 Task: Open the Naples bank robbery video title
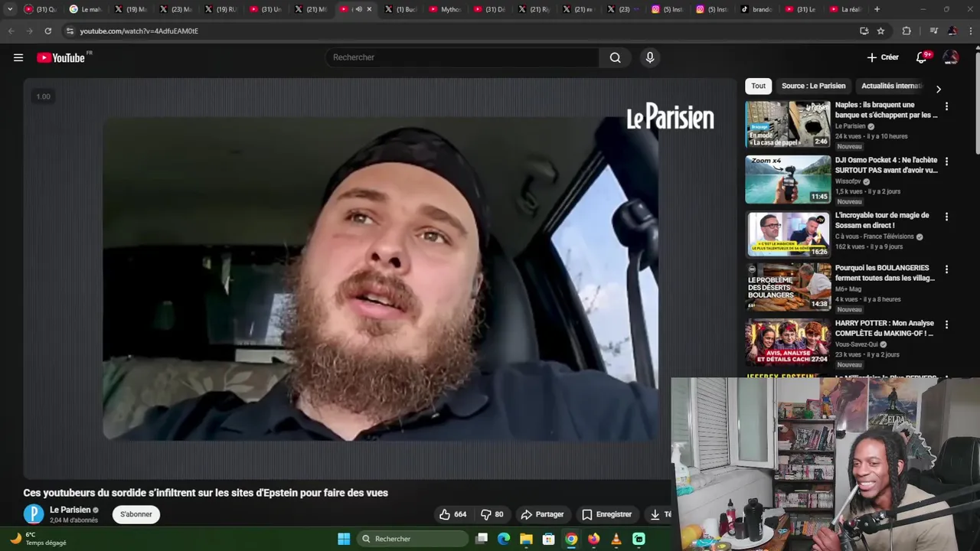tap(886, 110)
